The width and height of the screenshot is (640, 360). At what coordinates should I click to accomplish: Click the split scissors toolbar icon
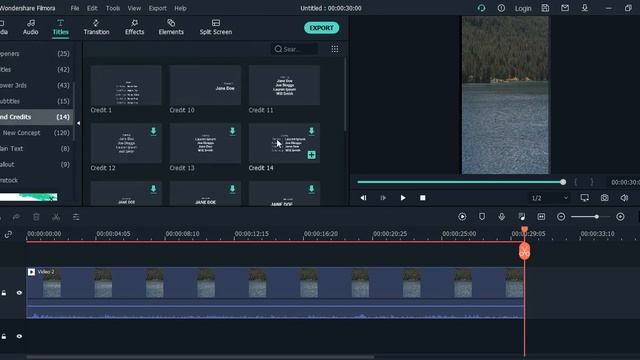point(56,217)
